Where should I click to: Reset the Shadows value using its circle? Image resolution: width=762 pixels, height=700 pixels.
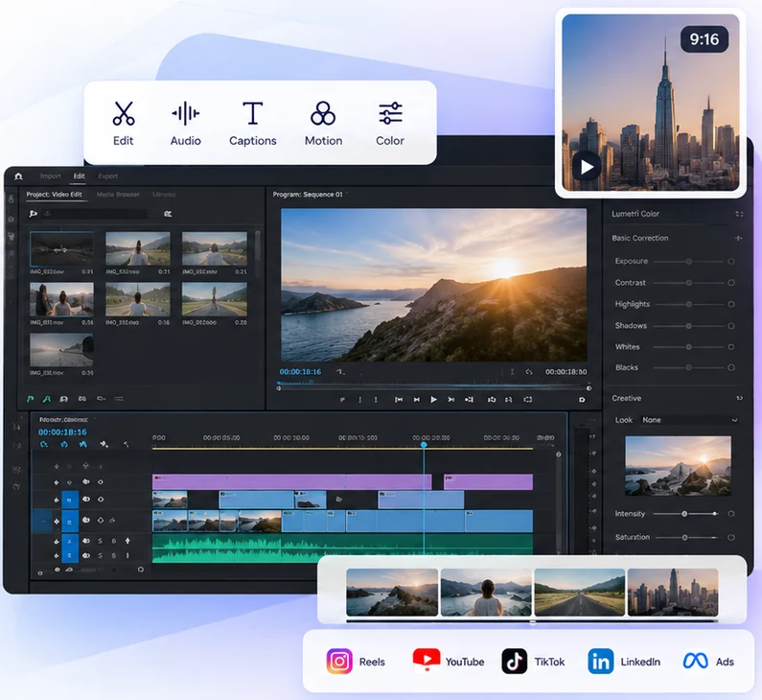pyautogui.click(x=731, y=326)
